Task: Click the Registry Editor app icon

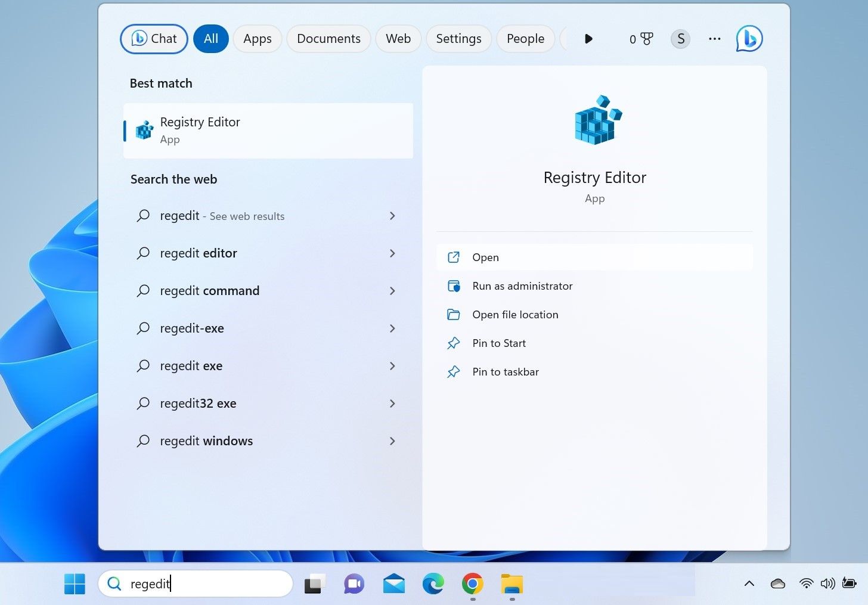Action: [144, 130]
